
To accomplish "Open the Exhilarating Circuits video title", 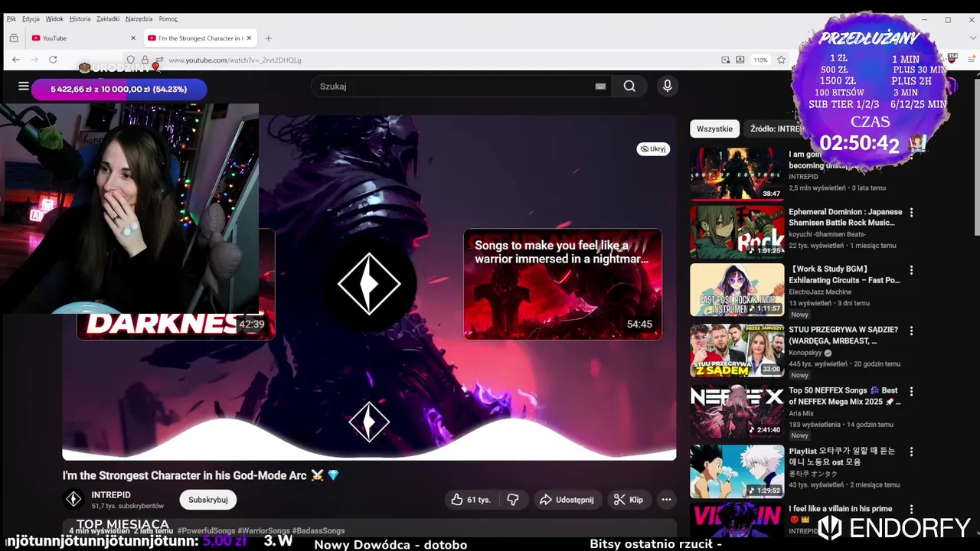I will pyautogui.click(x=844, y=275).
